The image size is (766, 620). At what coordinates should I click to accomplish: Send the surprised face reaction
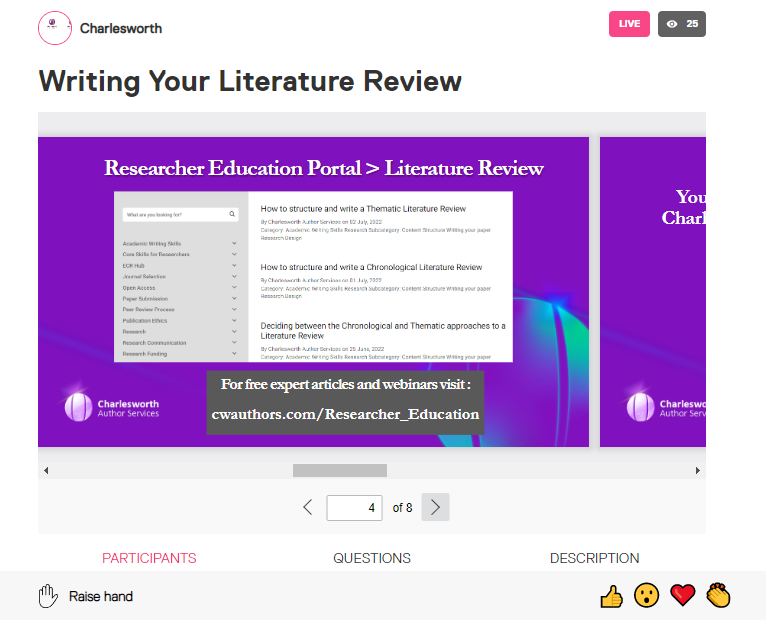coord(646,596)
